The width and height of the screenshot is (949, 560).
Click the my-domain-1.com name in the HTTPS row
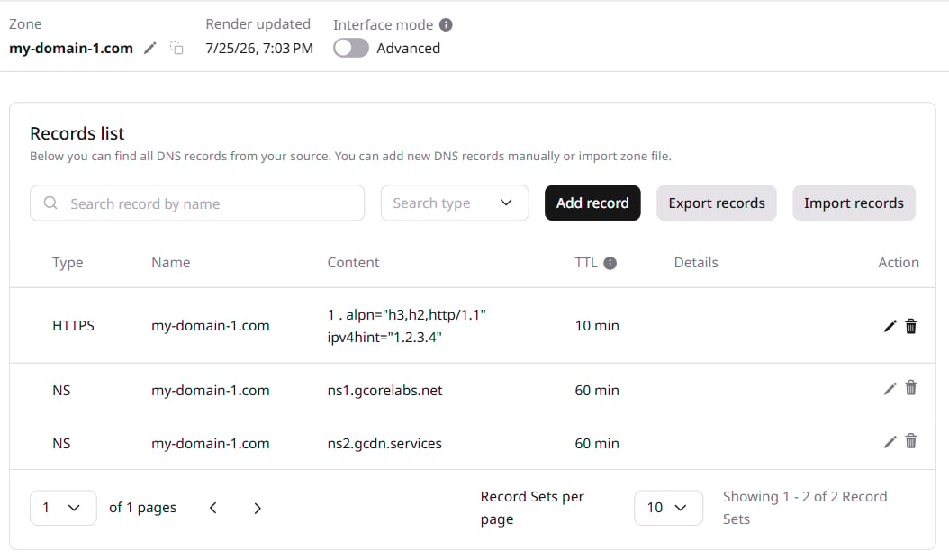[211, 326]
